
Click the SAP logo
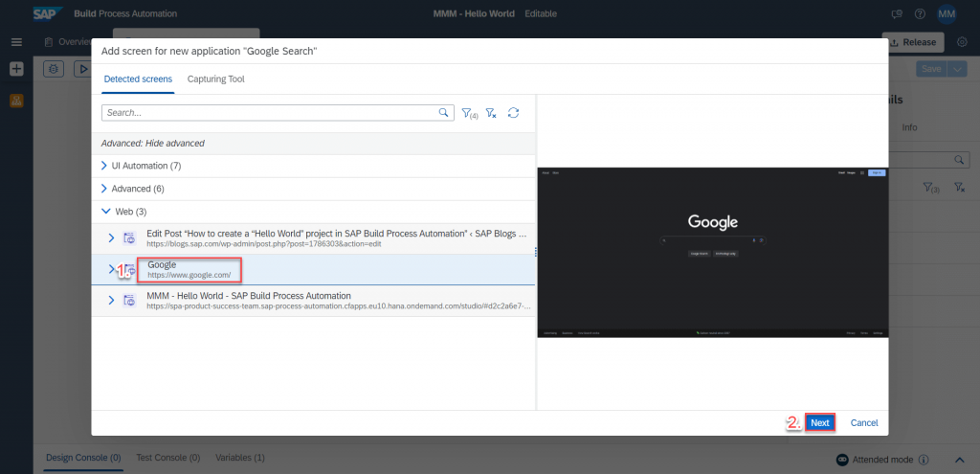pos(48,13)
